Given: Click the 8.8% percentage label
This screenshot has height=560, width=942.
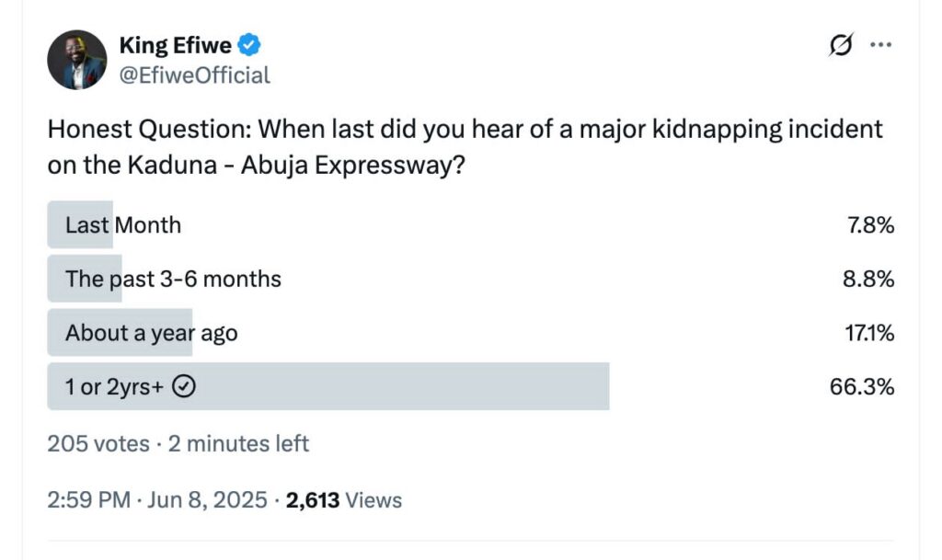Looking at the screenshot, I should (868, 280).
